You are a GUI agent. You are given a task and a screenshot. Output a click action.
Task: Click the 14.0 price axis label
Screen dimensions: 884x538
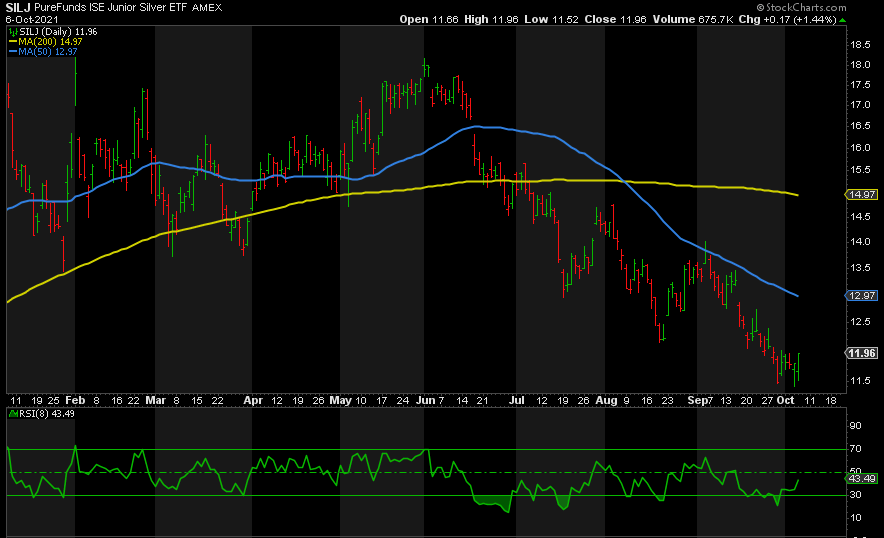pos(860,242)
